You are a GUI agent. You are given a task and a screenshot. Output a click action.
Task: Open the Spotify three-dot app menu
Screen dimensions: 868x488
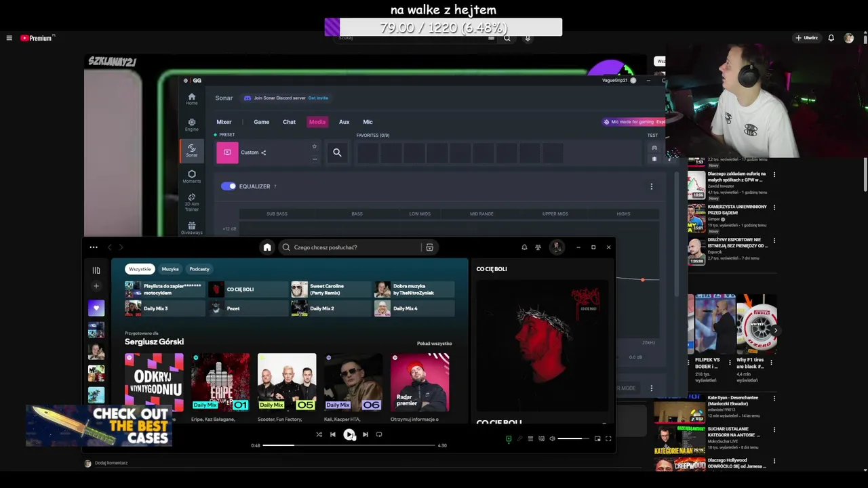94,247
